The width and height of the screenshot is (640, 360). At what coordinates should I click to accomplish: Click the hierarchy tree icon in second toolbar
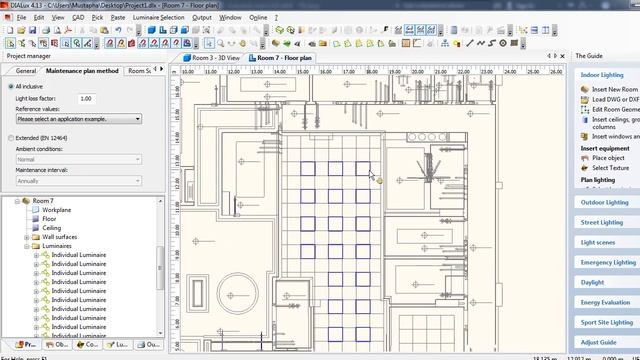[445, 43]
